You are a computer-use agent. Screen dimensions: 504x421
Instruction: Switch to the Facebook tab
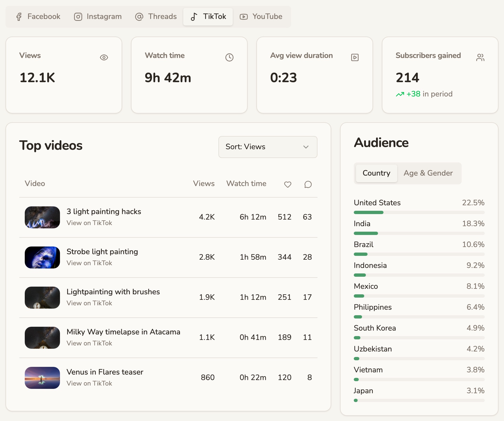click(38, 17)
